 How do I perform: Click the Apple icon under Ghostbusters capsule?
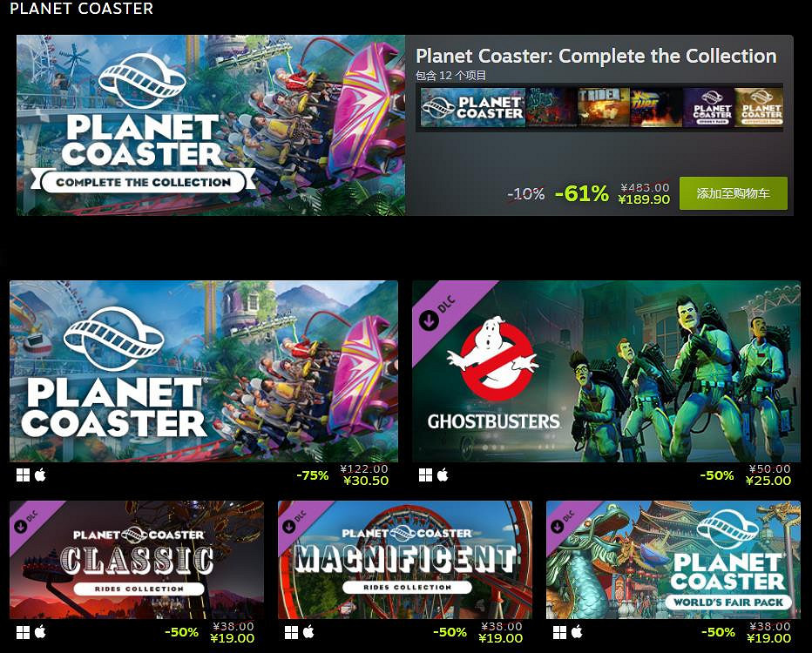[x=443, y=475]
